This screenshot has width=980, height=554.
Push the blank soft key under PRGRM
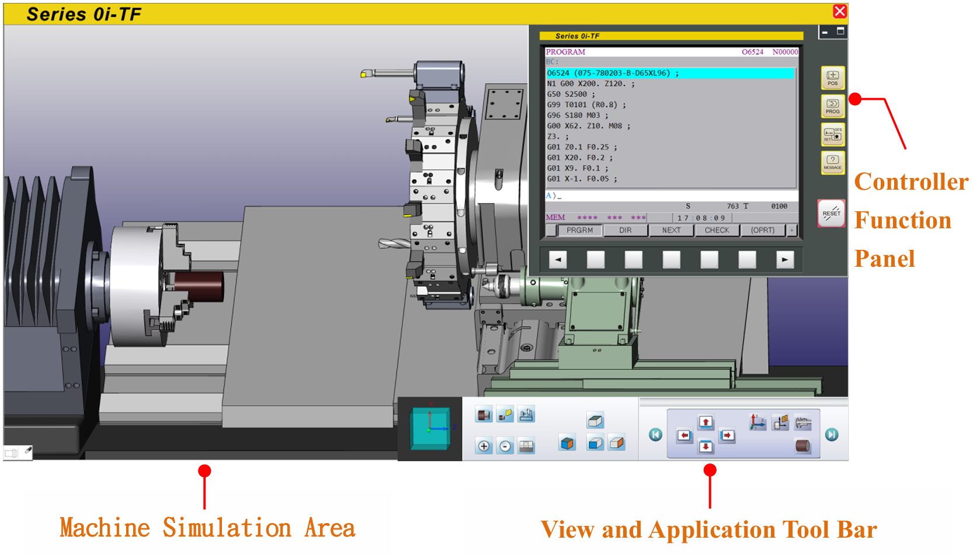pos(596,260)
